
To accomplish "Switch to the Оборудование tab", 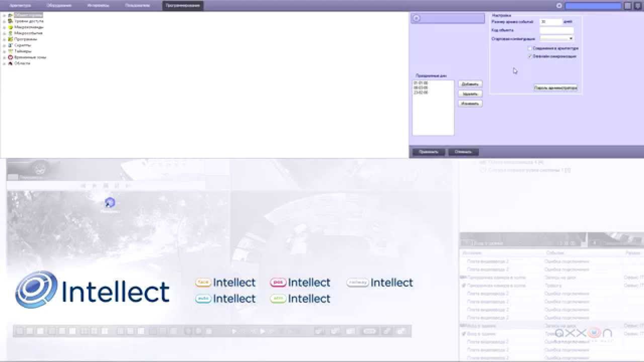I will [59, 6].
